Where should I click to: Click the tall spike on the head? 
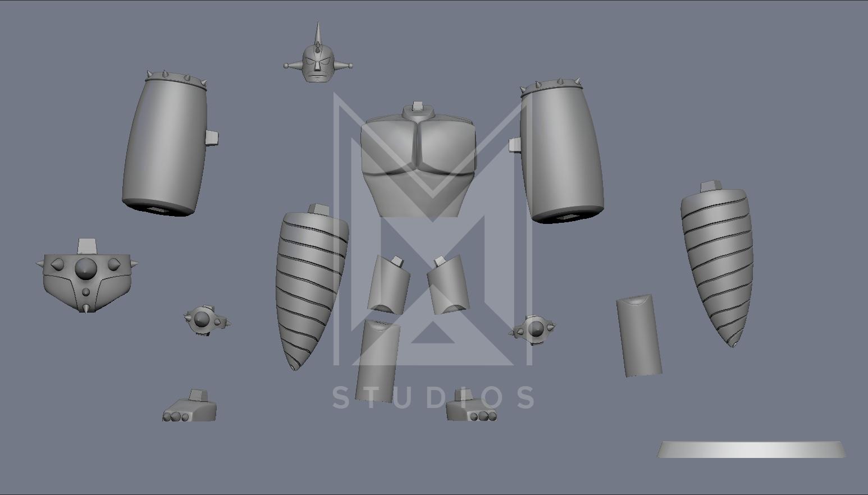pos(318,34)
